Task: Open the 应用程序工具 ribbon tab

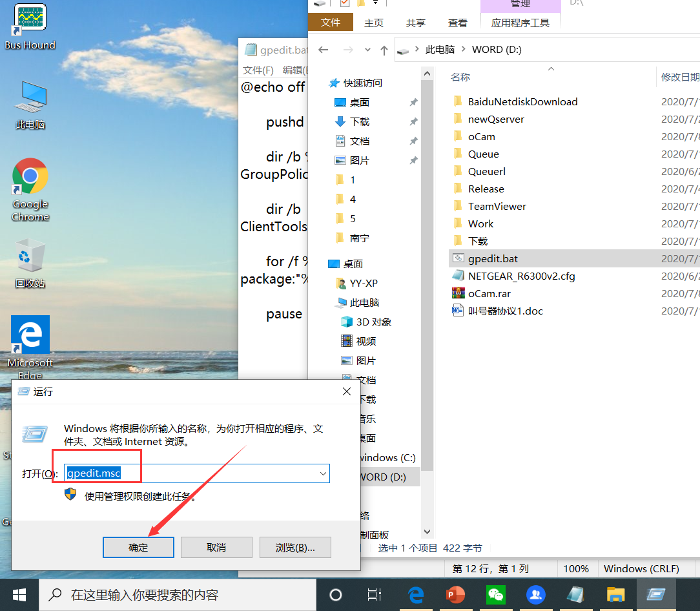Action: [x=520, y=22]
